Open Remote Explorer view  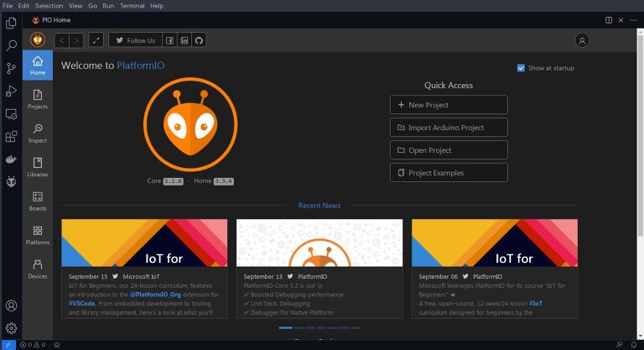click(x=11, y=114)
